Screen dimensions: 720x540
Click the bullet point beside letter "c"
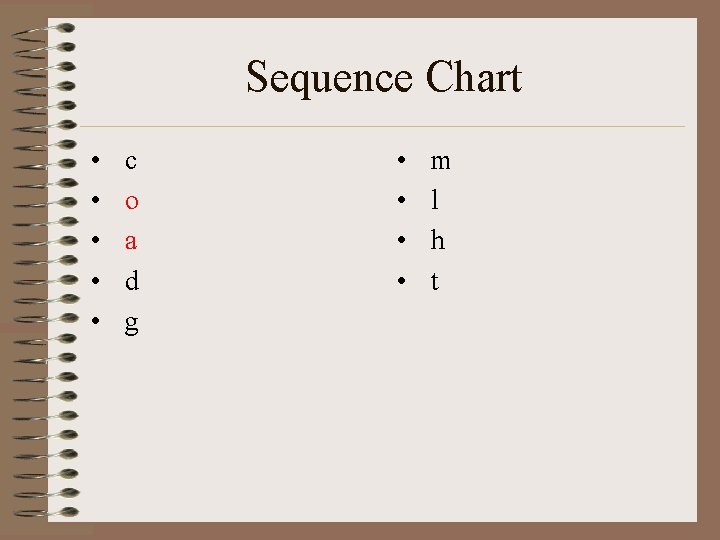tap(92, 162)
